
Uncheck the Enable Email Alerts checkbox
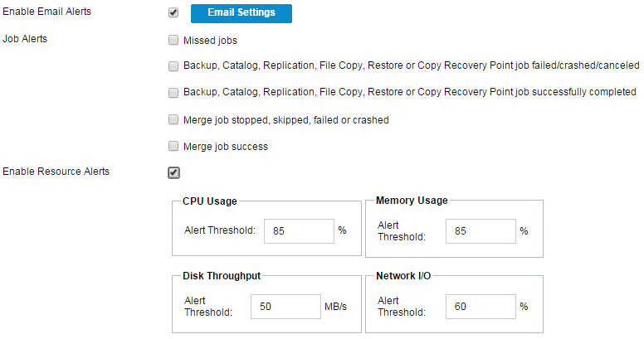click(173, 12)
